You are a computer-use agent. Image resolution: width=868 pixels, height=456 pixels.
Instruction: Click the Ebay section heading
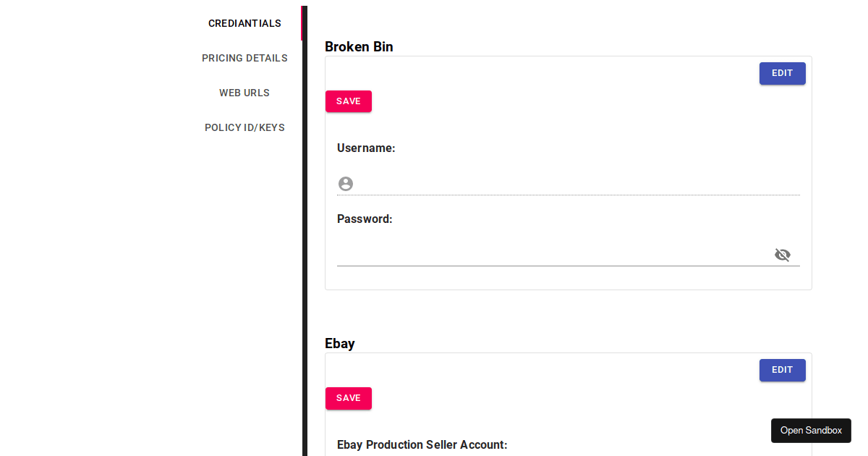click(340, 344)
